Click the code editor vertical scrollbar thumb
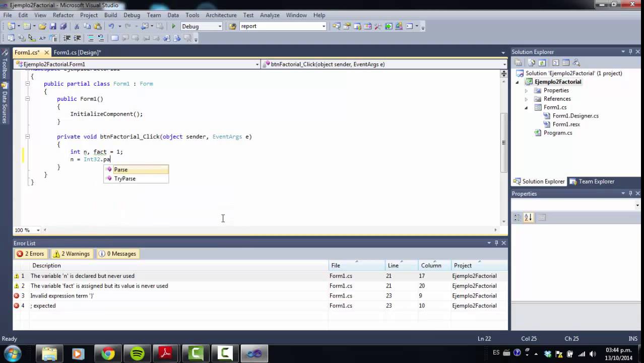 503,142
